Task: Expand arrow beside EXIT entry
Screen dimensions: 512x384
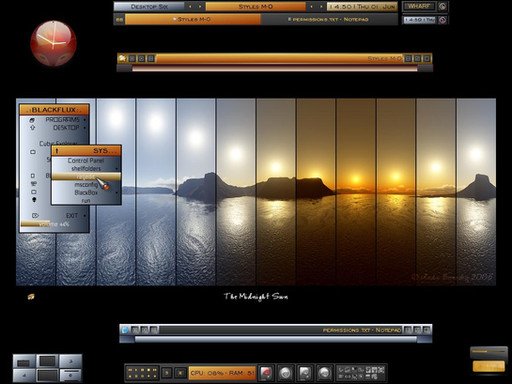Action: (x=85, y=216)
